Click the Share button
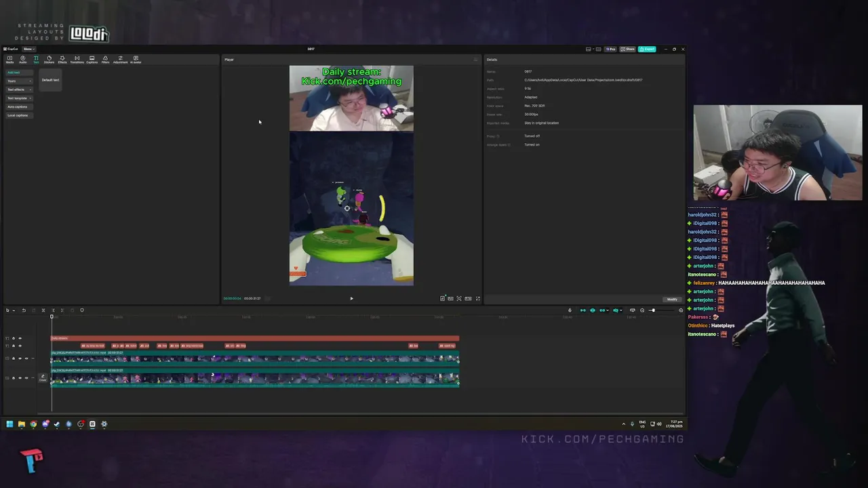The width and height of the screenshot is (868, 488). 627,49
